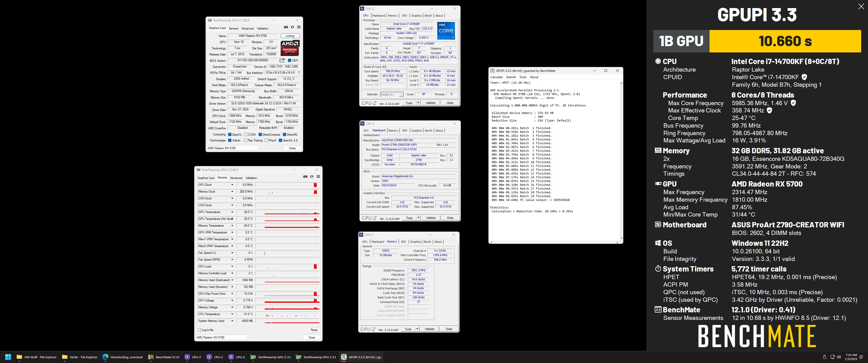The image size is (868, 363).
Task: Toggle the DirectML checkbox
Action: [284, 135]
